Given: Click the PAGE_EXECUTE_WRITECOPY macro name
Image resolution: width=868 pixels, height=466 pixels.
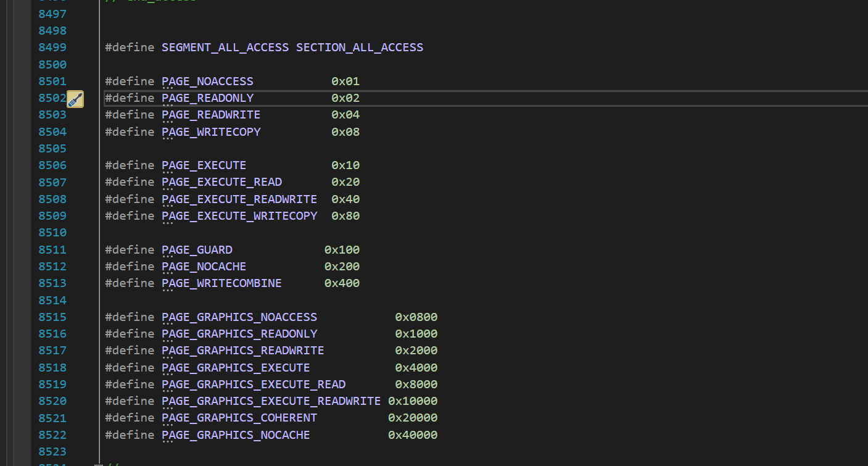Looking at the screenshot, I should coord(239,216).
